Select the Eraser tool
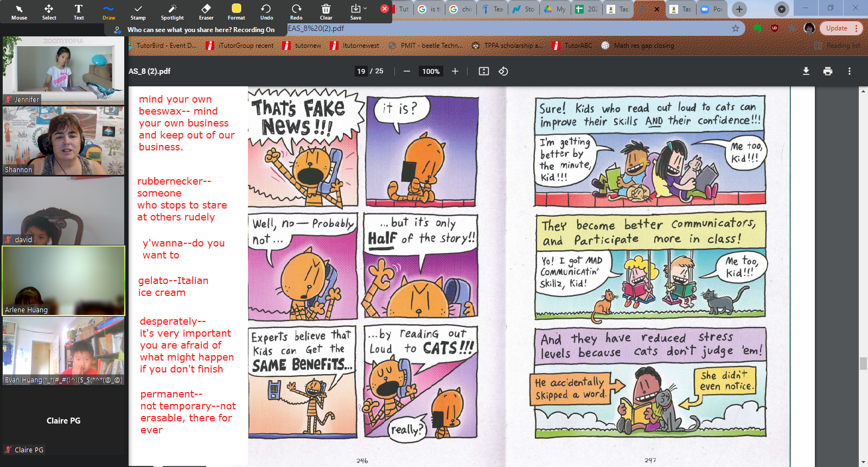The height and width of the screenshot is (467, 868). click(x=206, y=12)
